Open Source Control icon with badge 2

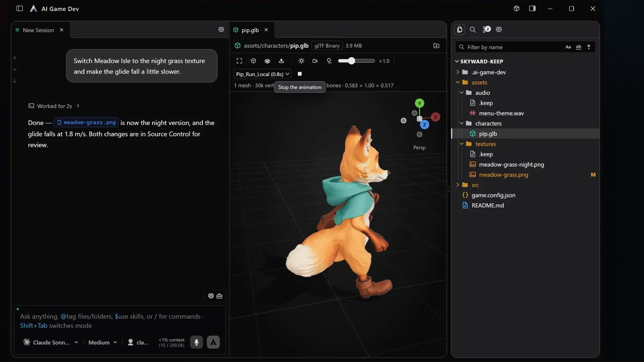[486, 29]
